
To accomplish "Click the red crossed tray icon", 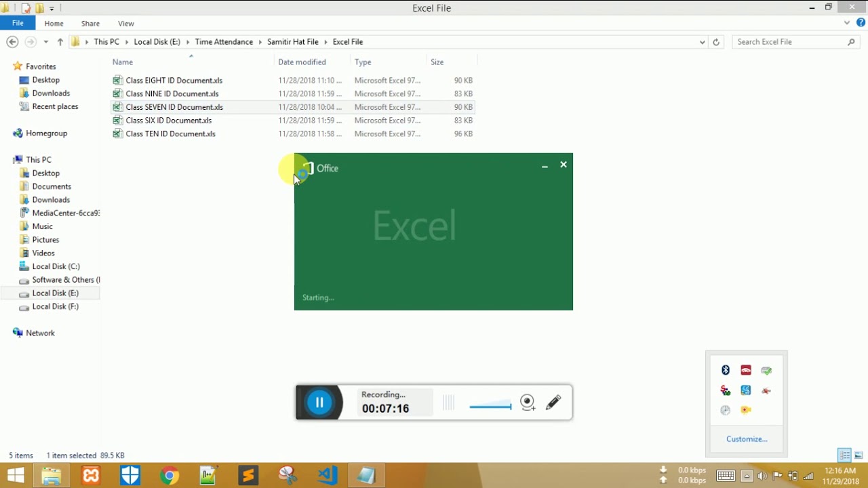I will (766, 390).
